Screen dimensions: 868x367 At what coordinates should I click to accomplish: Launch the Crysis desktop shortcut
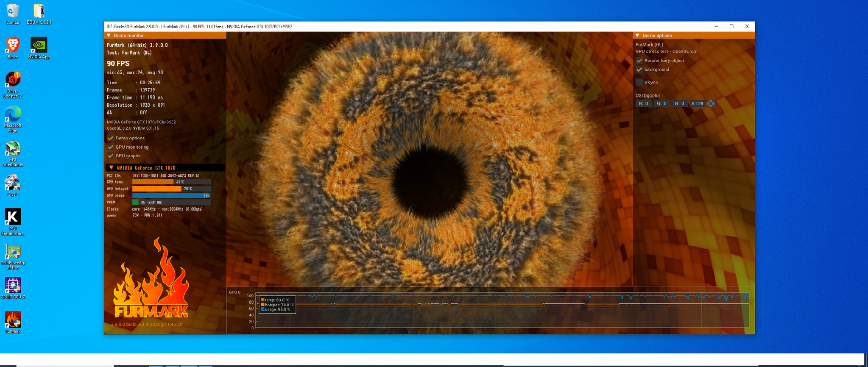13,185
